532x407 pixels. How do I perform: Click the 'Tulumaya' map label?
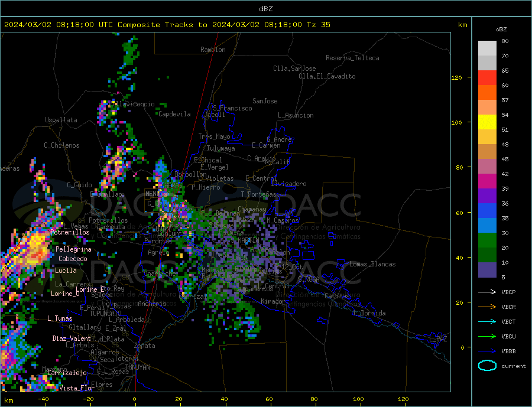pyautogui.click(x=221, y=148)
